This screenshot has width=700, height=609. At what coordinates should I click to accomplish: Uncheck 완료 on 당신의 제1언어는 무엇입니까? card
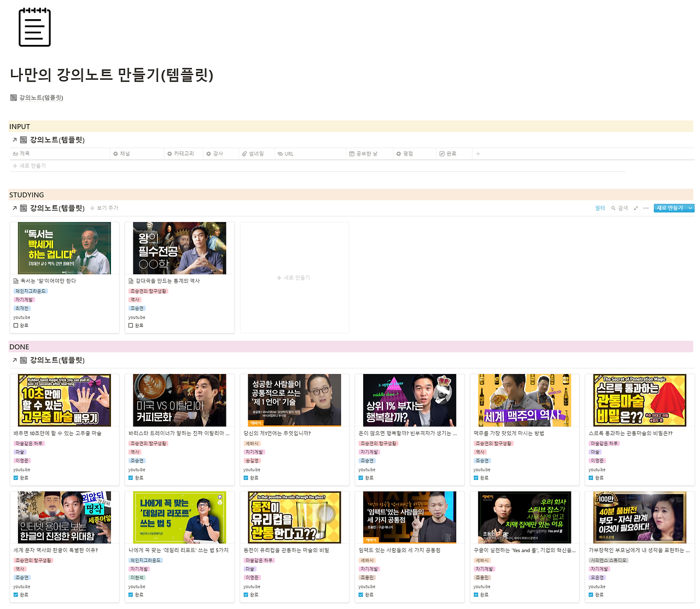pyautogui.click(x=246, y=478)
